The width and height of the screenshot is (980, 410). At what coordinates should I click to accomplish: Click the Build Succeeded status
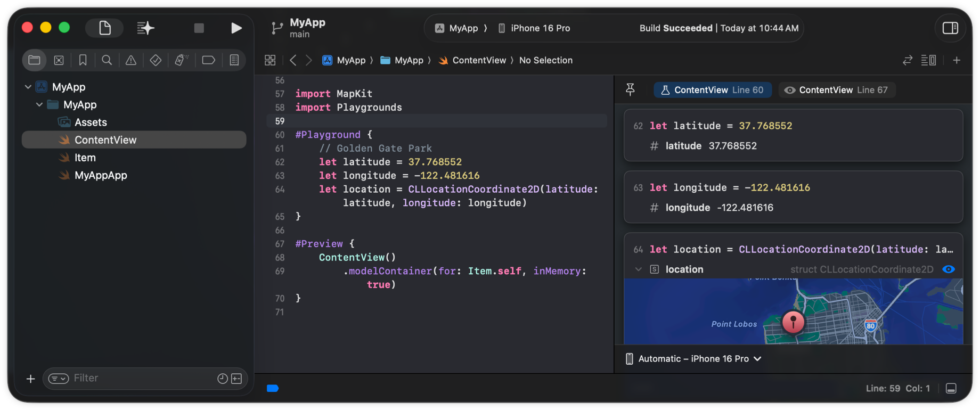719,28
